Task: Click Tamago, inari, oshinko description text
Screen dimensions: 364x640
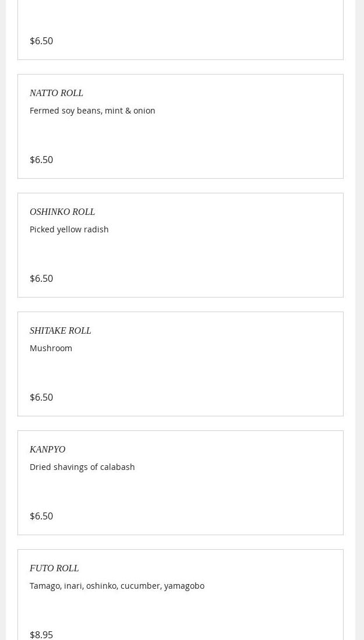Action: [x=116, y=586]
